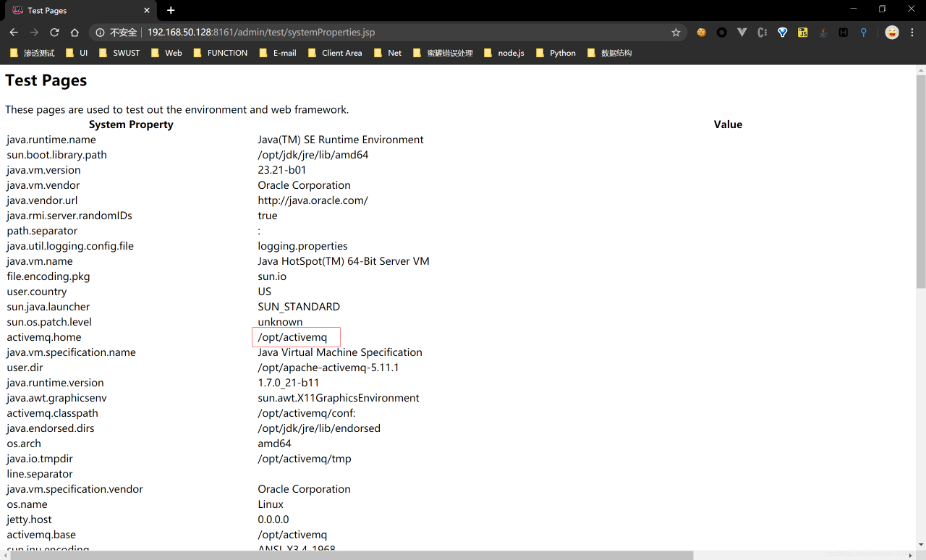Click the vertical scrollbar up arrow
This screenshot has height=560, width=926.
click(x=920, y=70)
